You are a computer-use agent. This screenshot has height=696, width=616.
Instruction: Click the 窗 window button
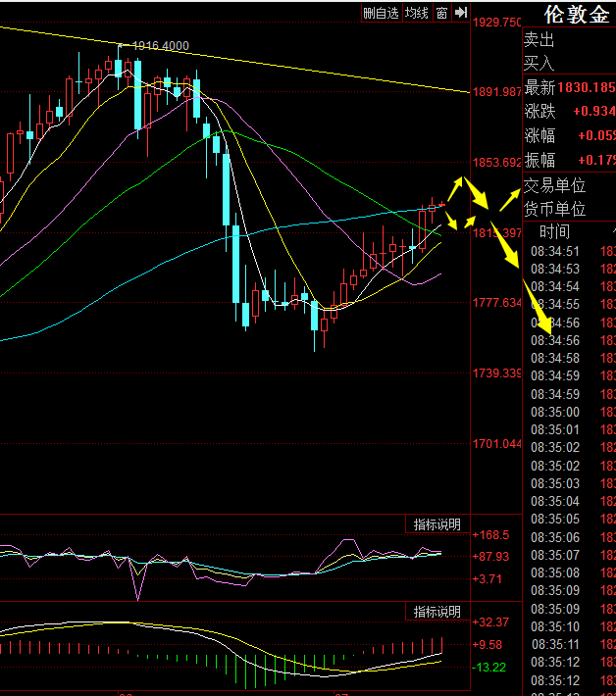(441, 13)
